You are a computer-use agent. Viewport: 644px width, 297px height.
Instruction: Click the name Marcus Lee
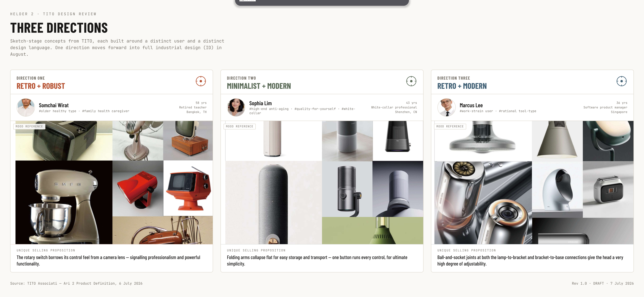(x=471, y=105)
